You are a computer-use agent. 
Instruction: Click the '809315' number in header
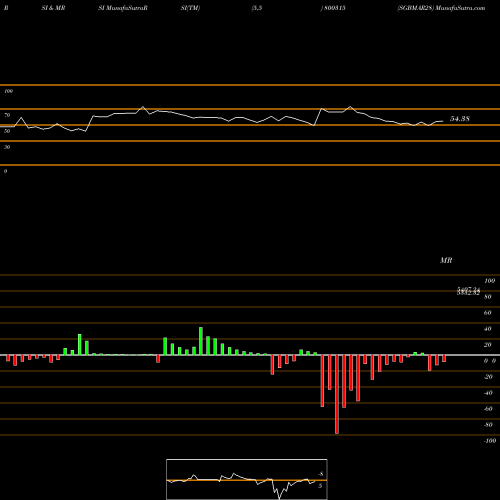[x=334, y=8]
